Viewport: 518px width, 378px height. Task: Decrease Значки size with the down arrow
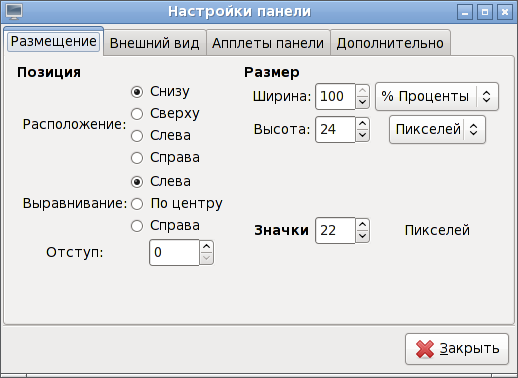pyautogui.click(x=362, y=236)
